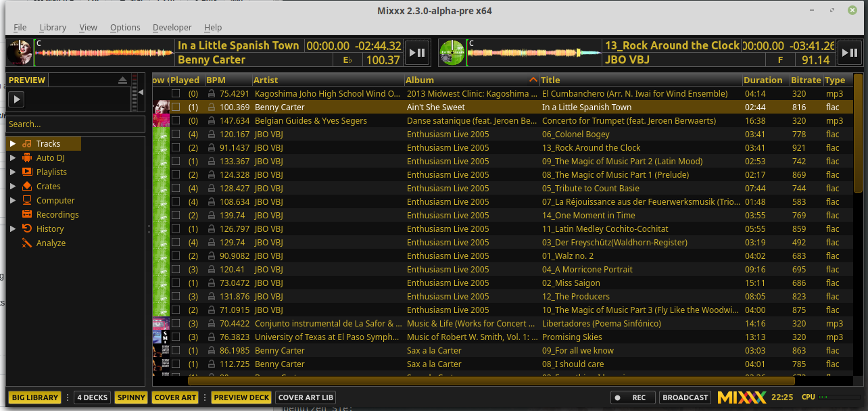The width and height of the screenshot is (868, 411).
Task: Click BPM lock icon for 75.4291 row
Action: (212, 94)
